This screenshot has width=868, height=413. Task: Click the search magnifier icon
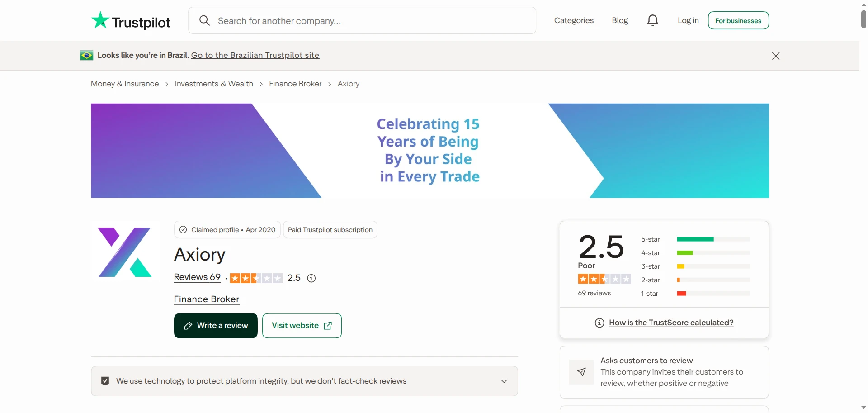point(204,21)
